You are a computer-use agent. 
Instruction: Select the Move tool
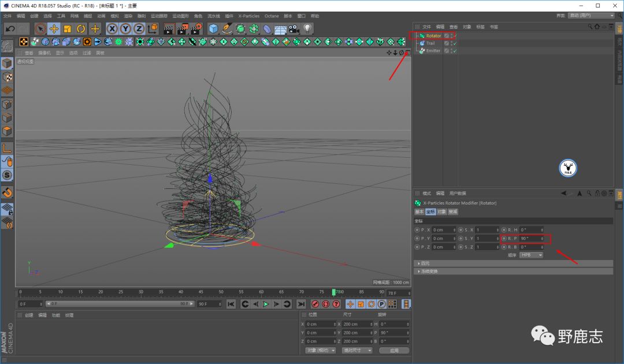(54, 28)
